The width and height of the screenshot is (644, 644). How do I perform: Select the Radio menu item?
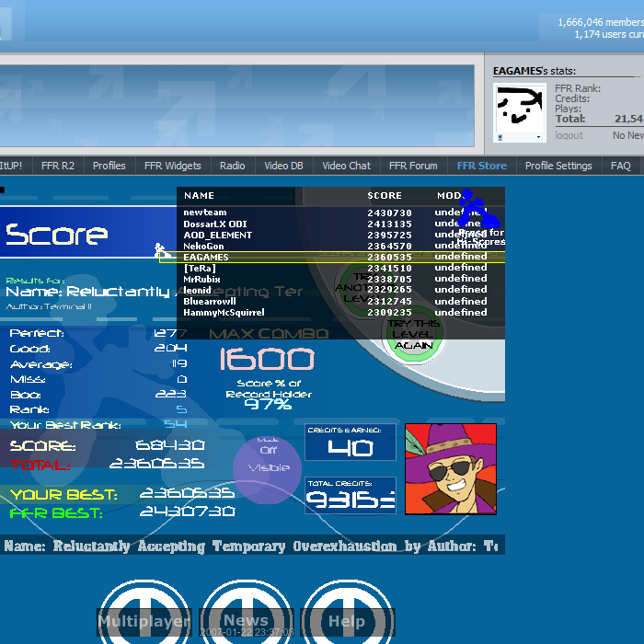[x=232, y=166]
